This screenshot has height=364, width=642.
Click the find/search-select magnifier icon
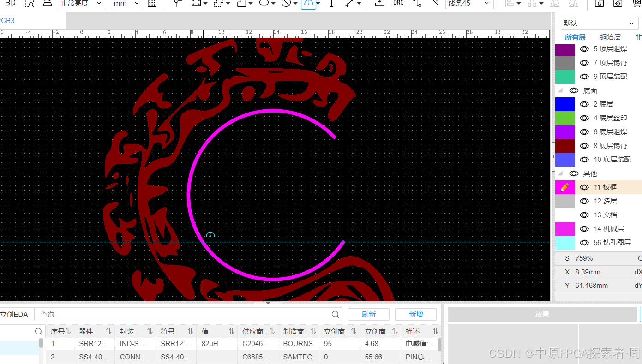[29, 3]
